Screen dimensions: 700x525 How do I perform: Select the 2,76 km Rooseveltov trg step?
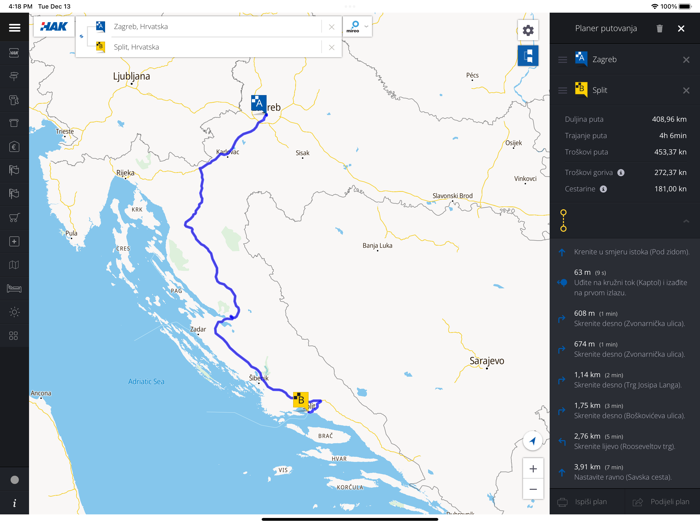coord(625,442)
